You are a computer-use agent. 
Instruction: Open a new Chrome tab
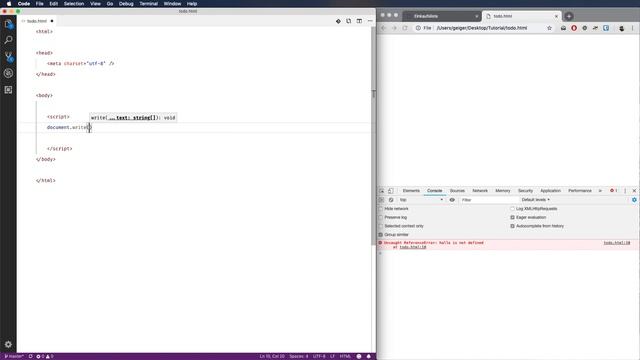[x=569, y=16]
